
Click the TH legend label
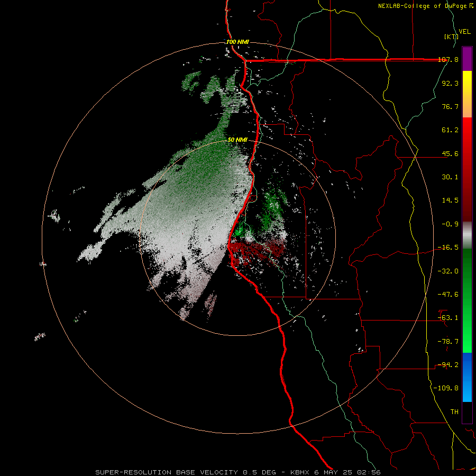coord(454,412)
